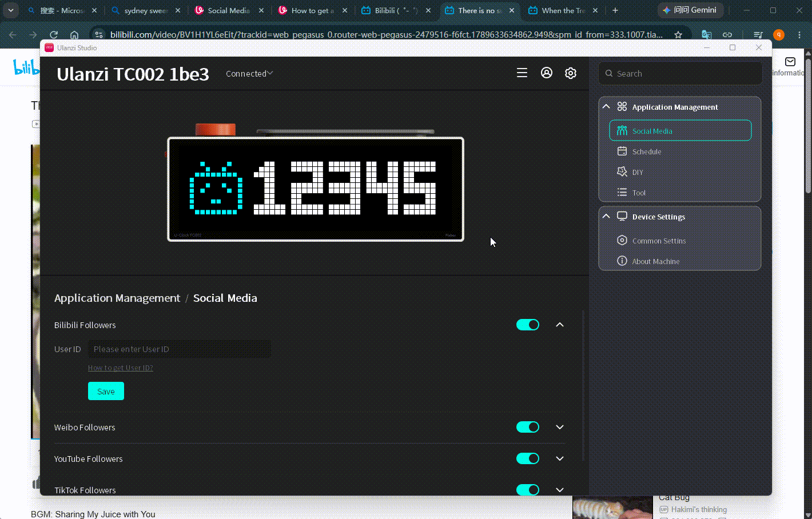This screenshot has width=812, height=519.
Task: Click the Gemini button in Chrome
Action: [x=691, y=10]
